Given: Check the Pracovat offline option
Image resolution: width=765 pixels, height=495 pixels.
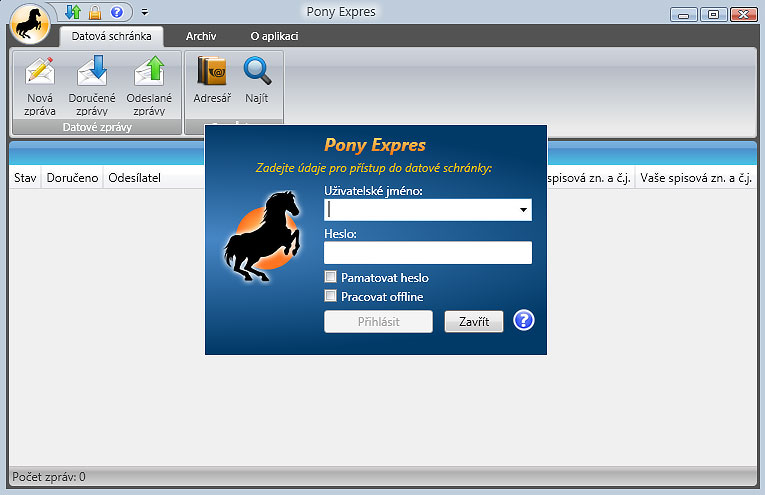Looking at the screenshot, I should coord(330,296).
